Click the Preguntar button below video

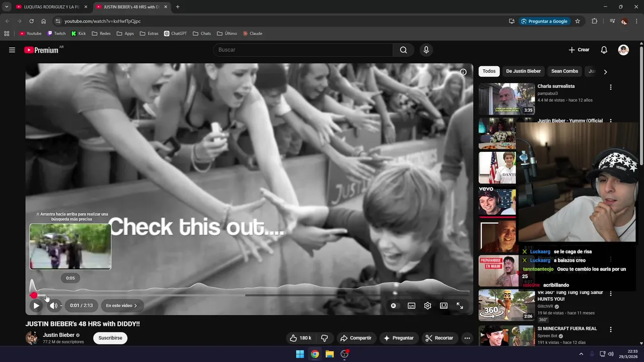[x=399, y=338]
